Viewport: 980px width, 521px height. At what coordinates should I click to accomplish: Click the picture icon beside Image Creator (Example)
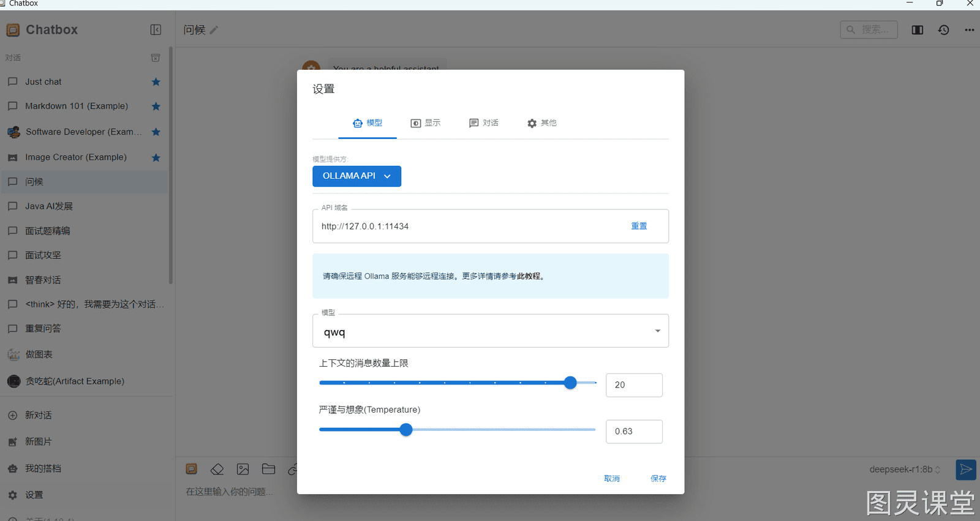point(12,158)
